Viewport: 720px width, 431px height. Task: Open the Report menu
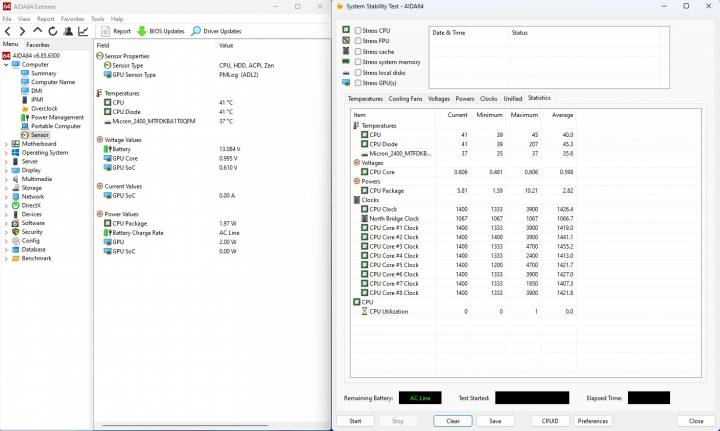[x=45, y=19]
